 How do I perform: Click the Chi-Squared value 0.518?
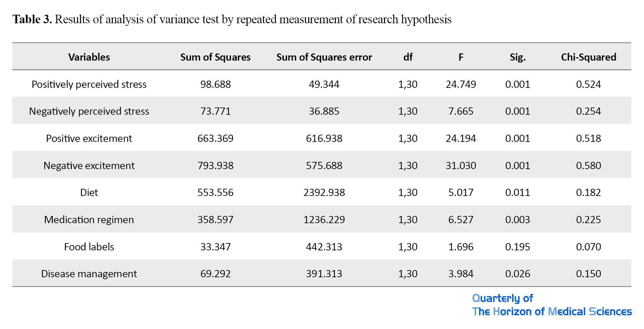coord(589,138)
